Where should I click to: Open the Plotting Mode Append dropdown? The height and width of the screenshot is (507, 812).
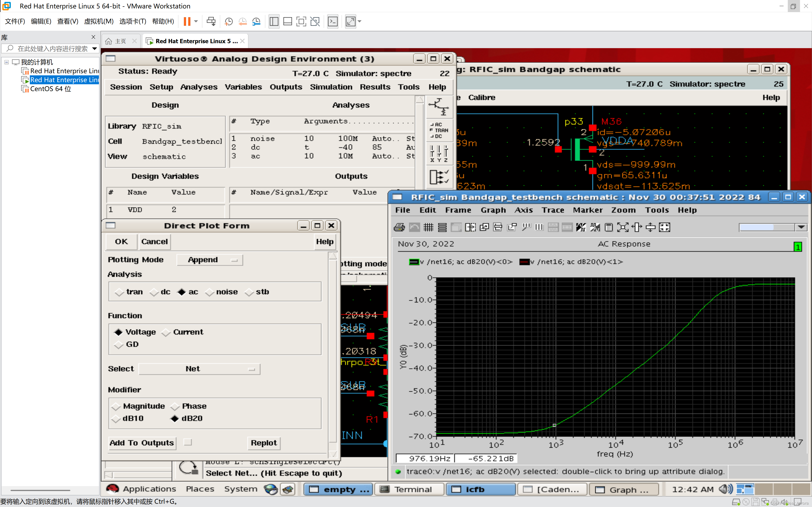click(210, 260)
